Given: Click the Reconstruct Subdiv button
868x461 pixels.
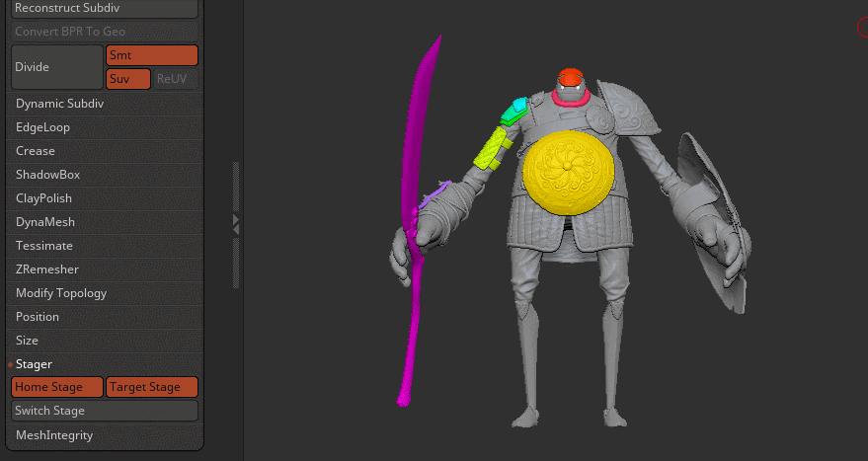Looking at the screenshot, I should (105, 8).
